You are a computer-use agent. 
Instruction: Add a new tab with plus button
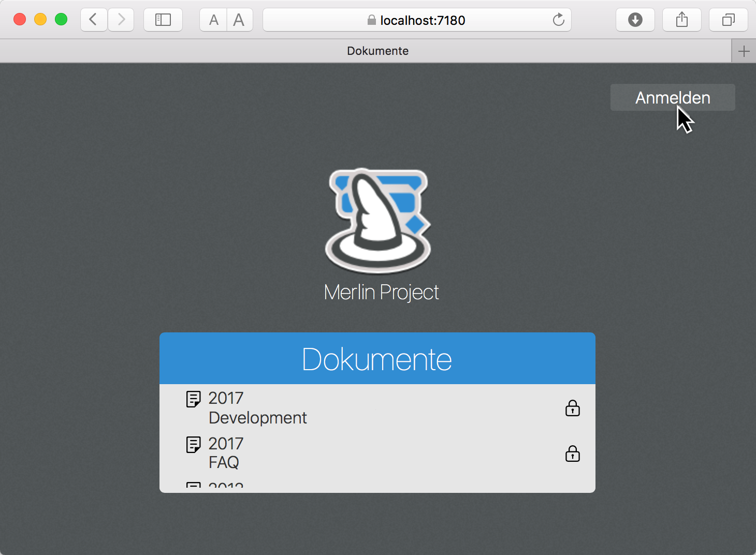pyautogui.click(x=744, y=51)
